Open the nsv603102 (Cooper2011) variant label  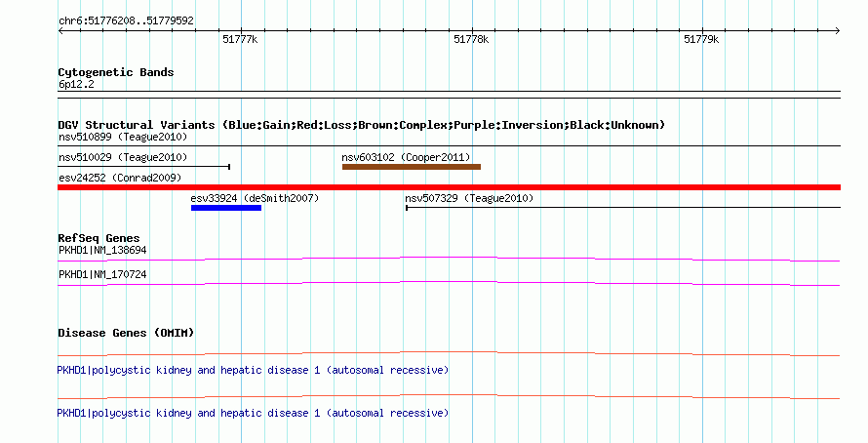[x=406, y=157]
